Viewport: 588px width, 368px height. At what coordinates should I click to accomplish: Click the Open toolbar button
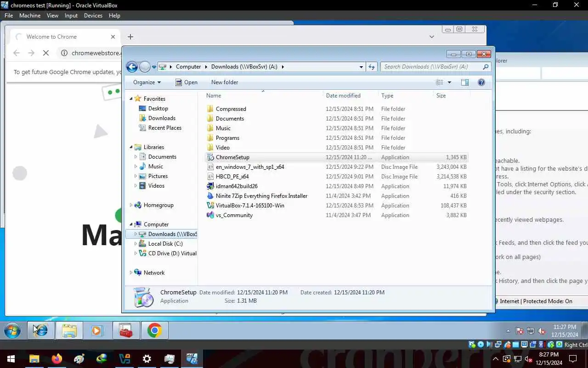coord(187,82)
